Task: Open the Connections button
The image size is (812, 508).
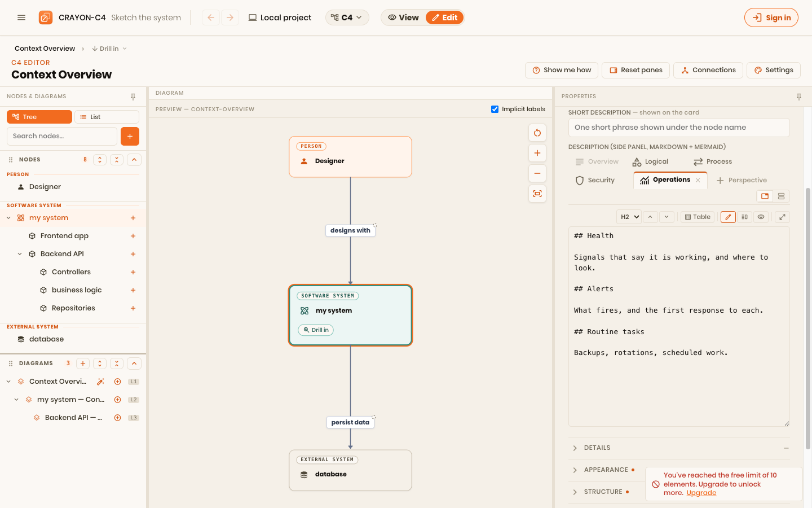Action: coord(708,70)
